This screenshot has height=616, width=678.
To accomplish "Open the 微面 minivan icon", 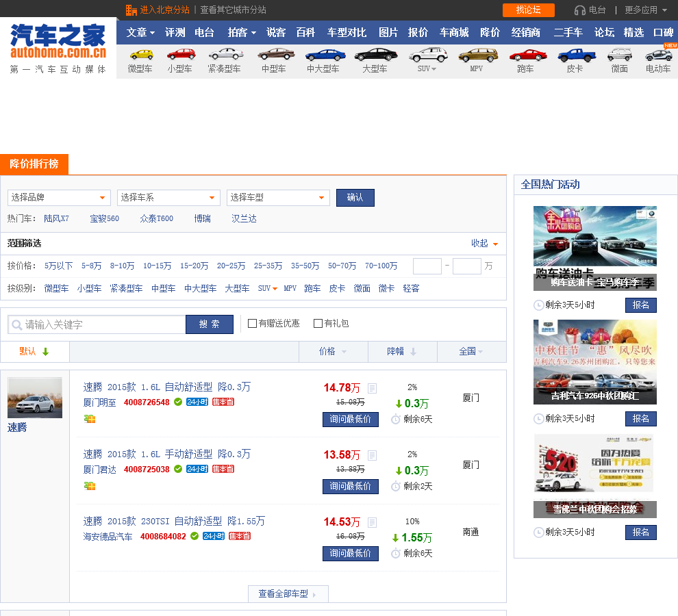I will [x=620, y=55].
